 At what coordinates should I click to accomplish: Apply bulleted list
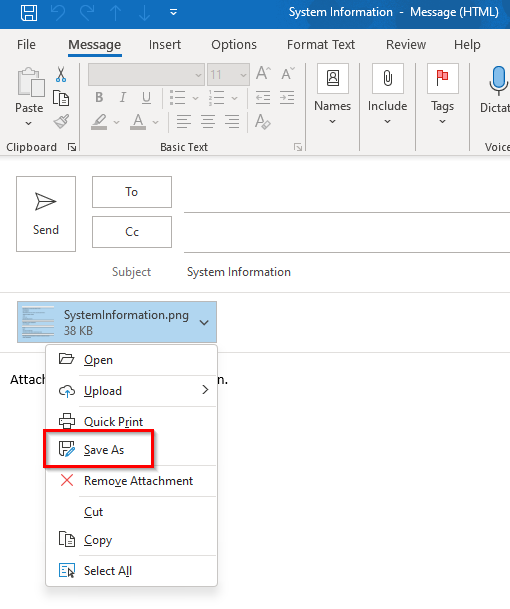[178, 97]
